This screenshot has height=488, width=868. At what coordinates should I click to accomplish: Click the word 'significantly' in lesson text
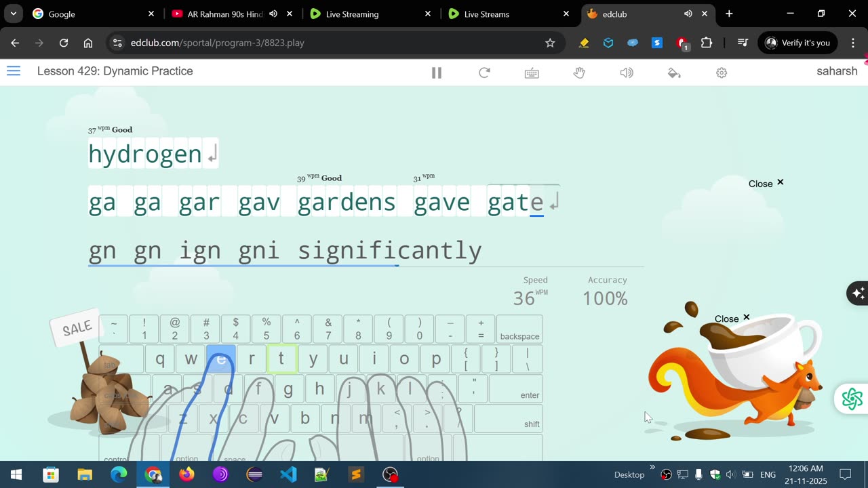point(390,251)
